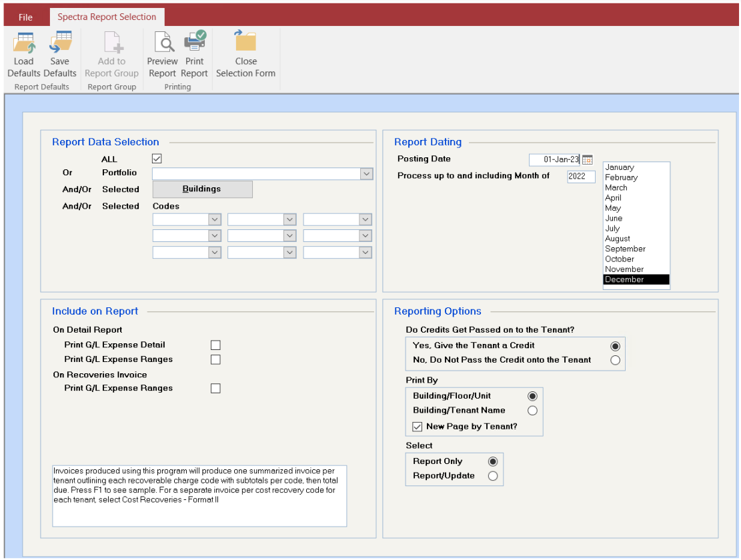This screenshot has height=560, width=741.
Task: Click the year field showing 2022
Action: [581, 177]
